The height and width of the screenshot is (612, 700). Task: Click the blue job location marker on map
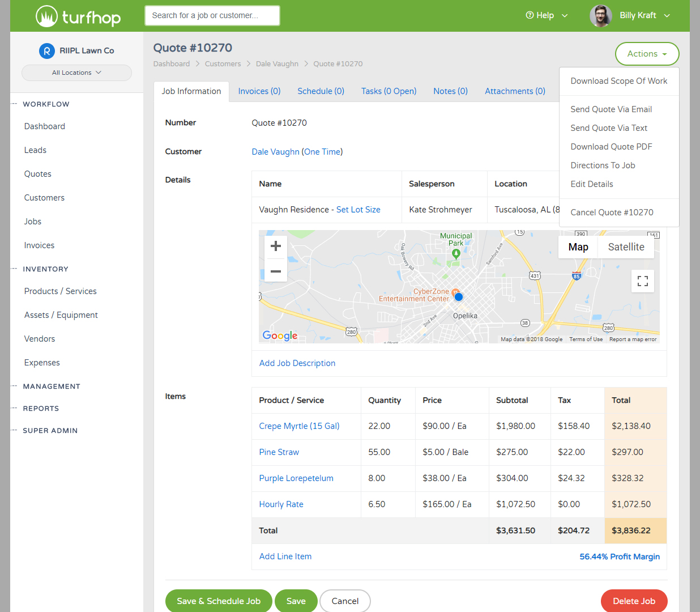pyautogui.click(x=459, y=297)
